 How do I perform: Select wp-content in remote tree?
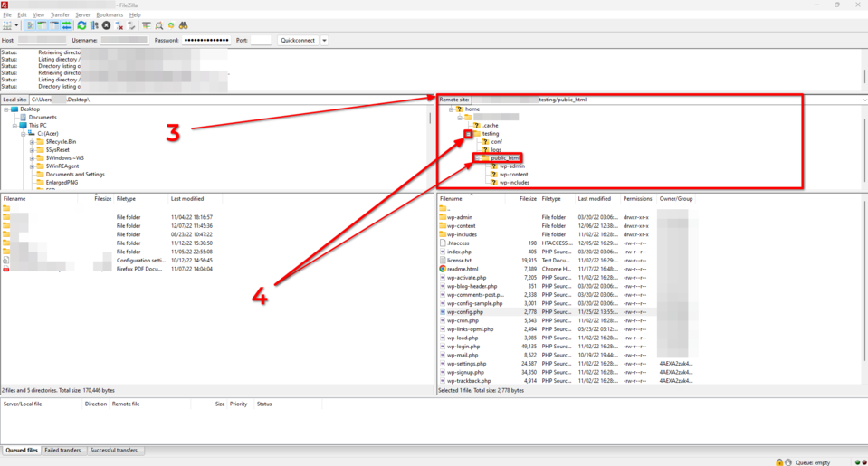click(513, 175)
